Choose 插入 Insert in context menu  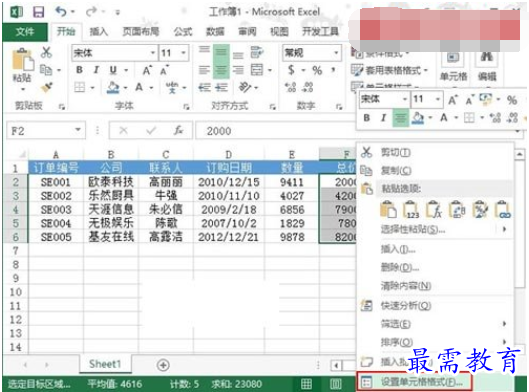pyautogui.click(x=436, y=249)
